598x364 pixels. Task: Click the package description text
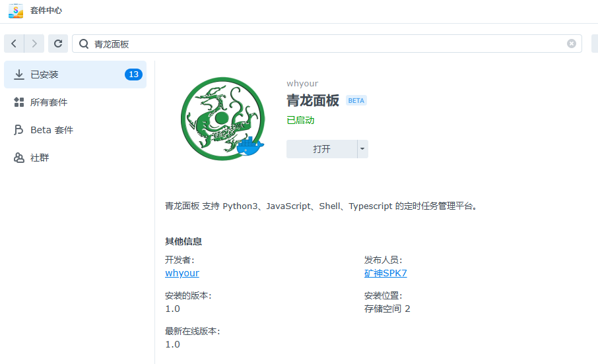tap(321, 206)
